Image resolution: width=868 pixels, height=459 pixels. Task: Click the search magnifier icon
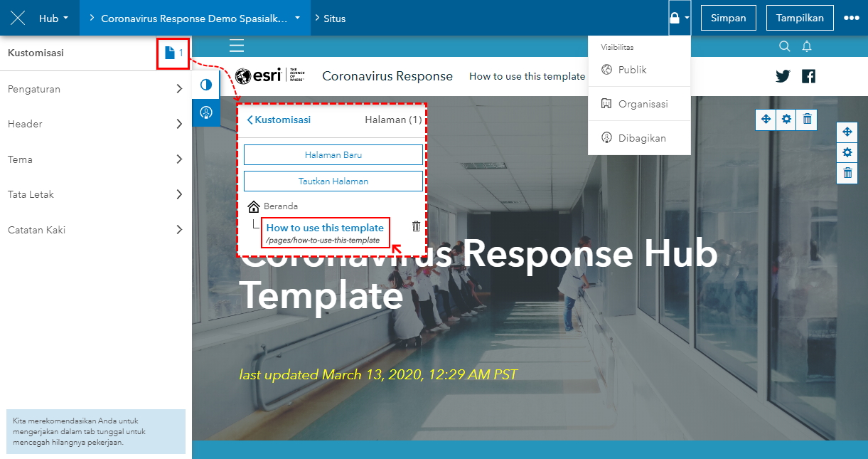point(785,46)
